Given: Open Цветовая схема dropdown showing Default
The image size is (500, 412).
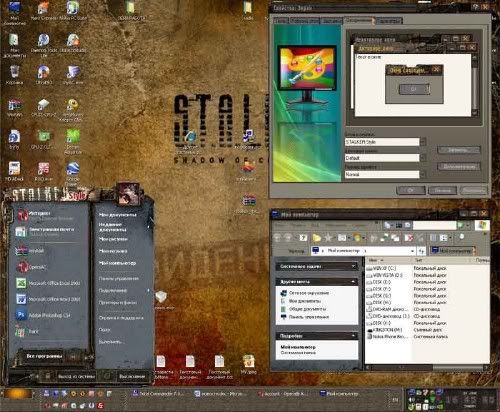Looking at the screenshot, I should click(423, 158).
